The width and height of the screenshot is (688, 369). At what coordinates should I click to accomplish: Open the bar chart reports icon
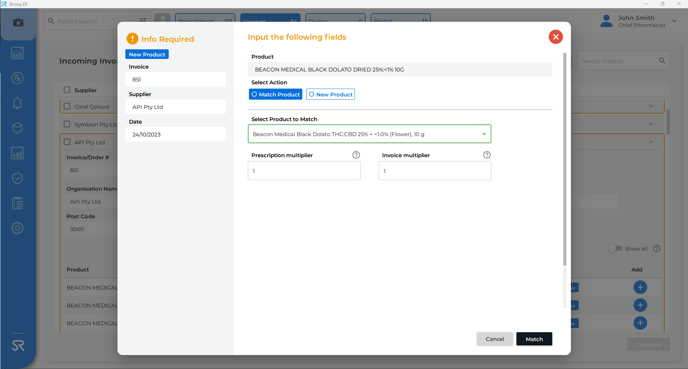17,153
